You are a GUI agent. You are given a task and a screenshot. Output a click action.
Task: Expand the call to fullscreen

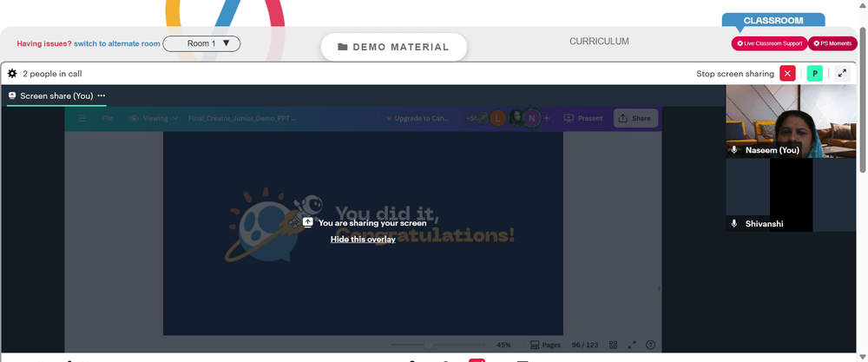click(842, 73)
